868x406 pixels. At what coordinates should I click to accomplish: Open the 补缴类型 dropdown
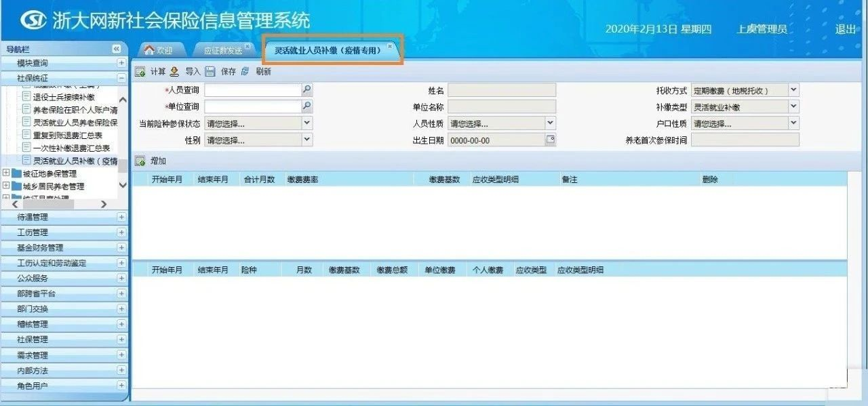[794, 106]
